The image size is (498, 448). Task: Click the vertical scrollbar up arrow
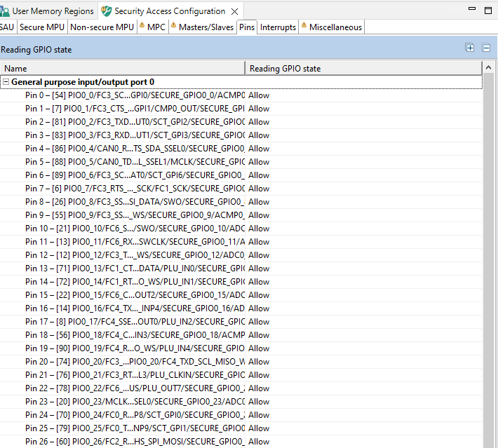tap(488, 68)
